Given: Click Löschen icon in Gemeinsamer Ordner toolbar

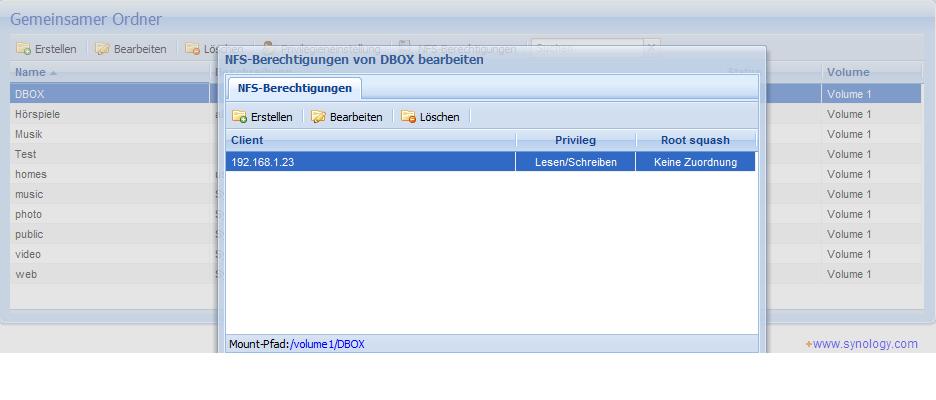Looking at the screenshot, I should click(x=193, y=49).
